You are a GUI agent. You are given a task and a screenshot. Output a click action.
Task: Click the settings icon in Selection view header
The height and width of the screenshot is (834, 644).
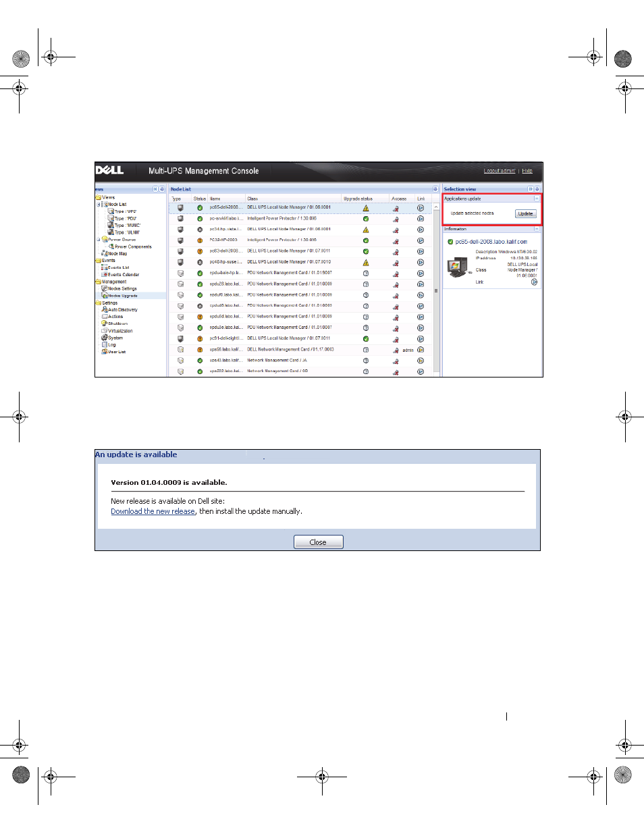pyautogui.click(x=537, y=189)
